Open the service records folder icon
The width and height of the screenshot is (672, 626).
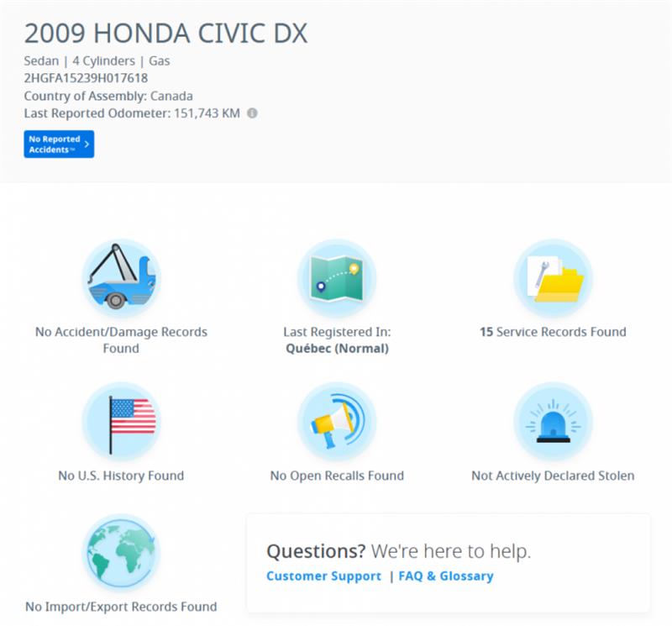tap(553, 278)
